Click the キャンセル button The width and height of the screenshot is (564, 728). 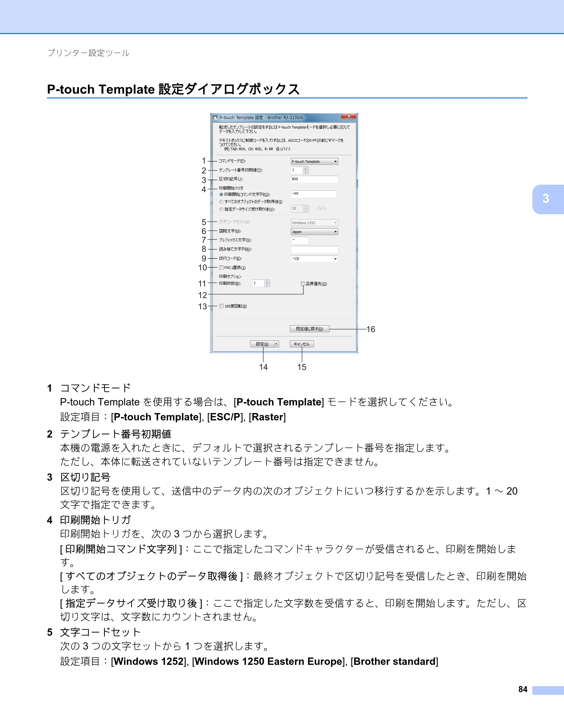coord(302,344)
